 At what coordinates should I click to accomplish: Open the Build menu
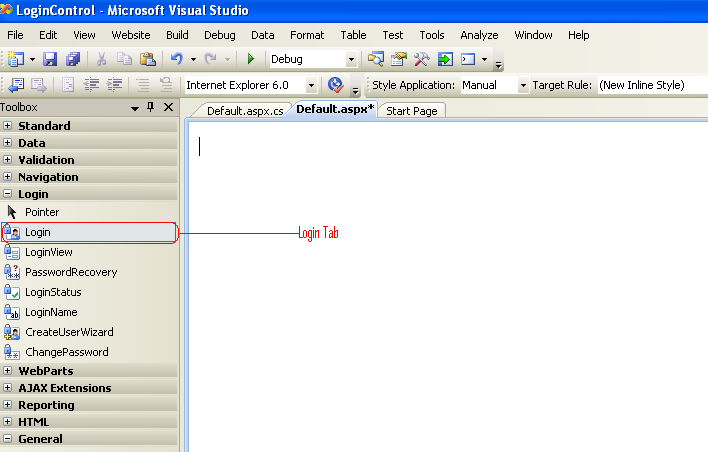click(x=177, y=35)
